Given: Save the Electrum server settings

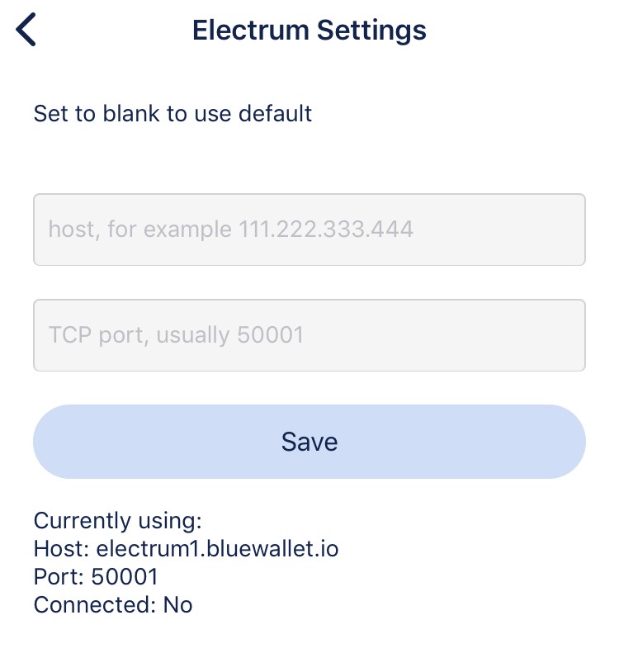Looking at the screenshot, I should click(x=309, y=442).
